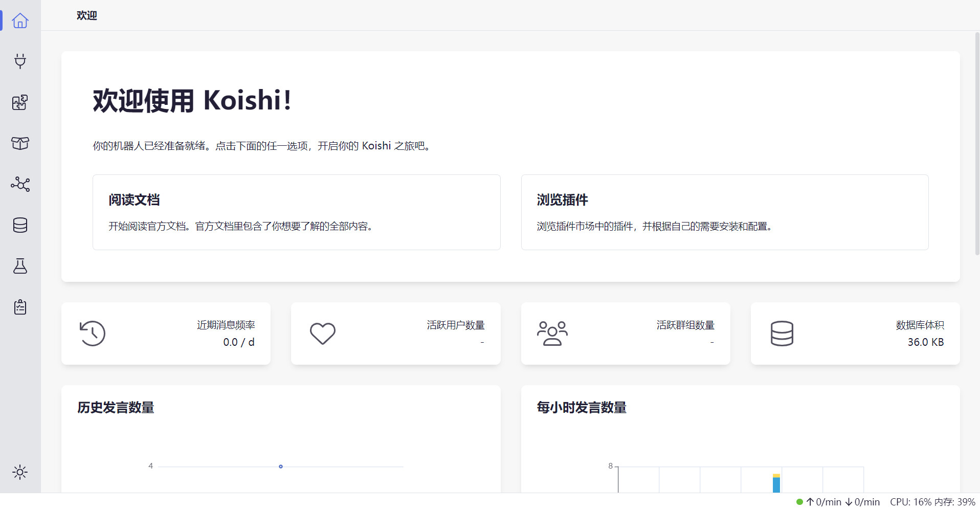This screenshot has height=510, width=980.
Task: Click the 欢迎 page header title
Action: click(x=87, y=15)
